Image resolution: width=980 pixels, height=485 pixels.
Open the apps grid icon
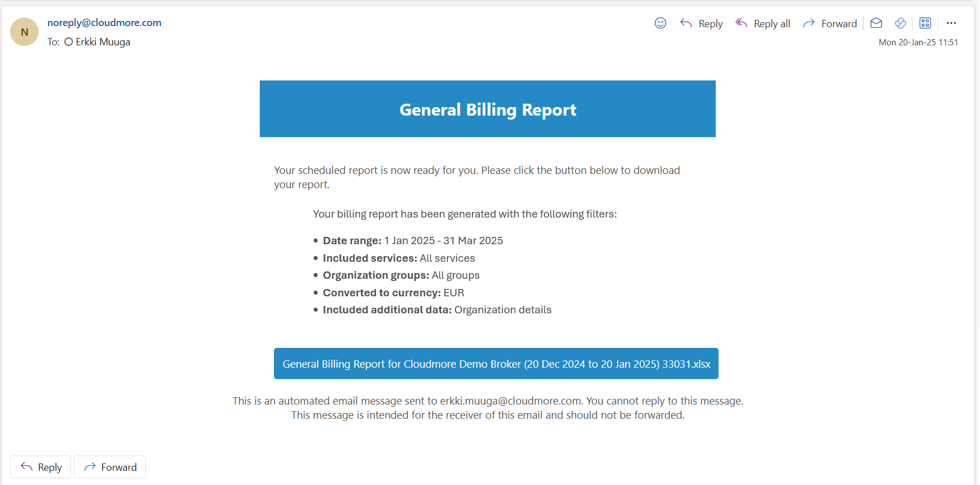pyautogui.click(x=925, y=23)
